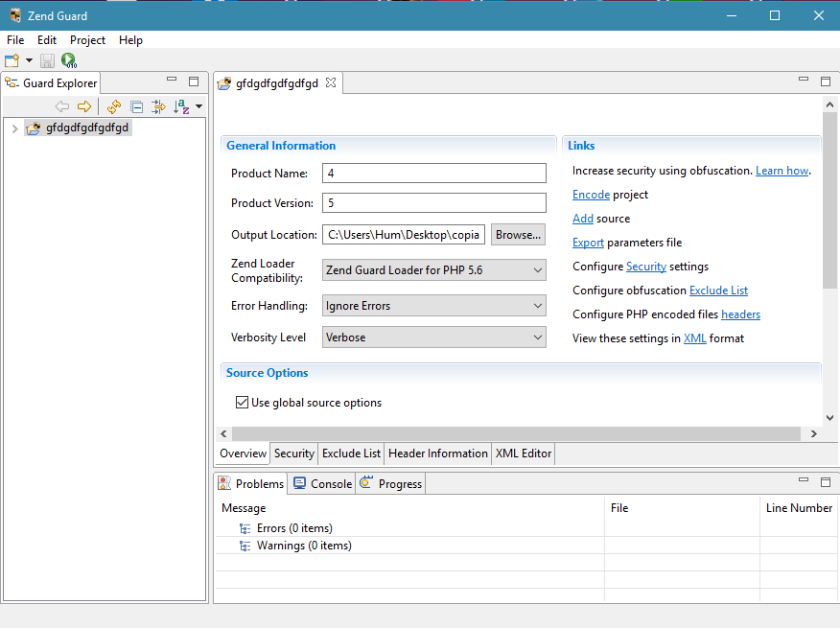Click the Zend Guard title bar app icon
840x628 pixels.
click(x=15, y=15)
